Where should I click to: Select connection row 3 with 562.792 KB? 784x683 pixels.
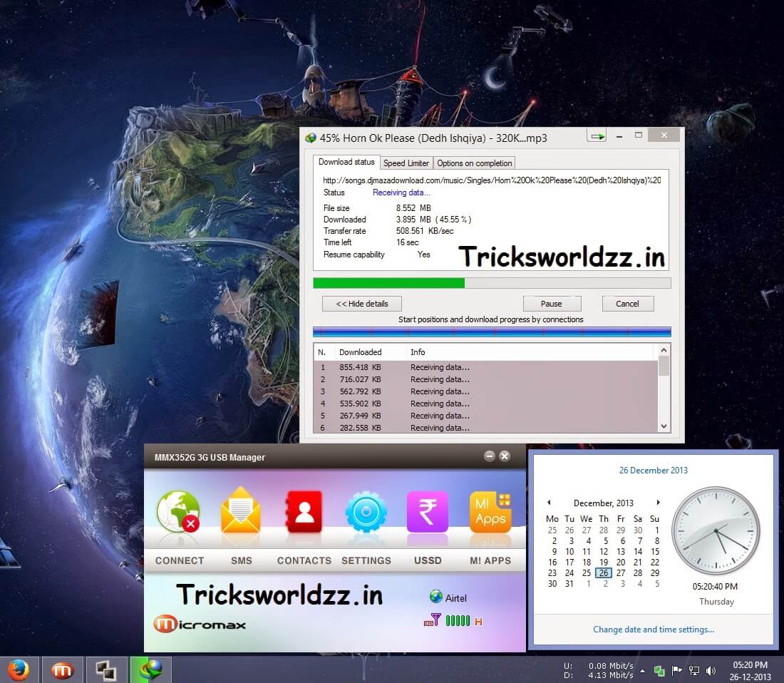[486, 391]
